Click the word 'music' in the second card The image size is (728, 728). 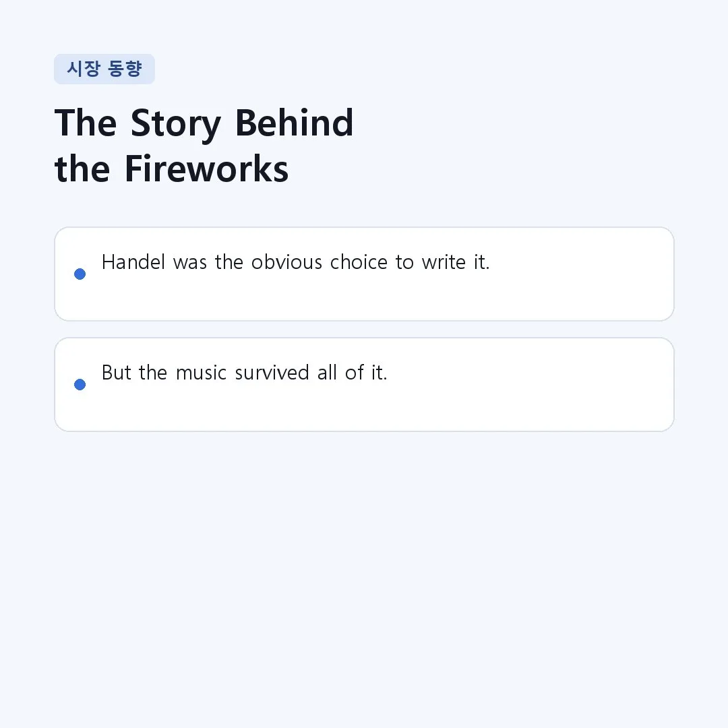point(201,373)
